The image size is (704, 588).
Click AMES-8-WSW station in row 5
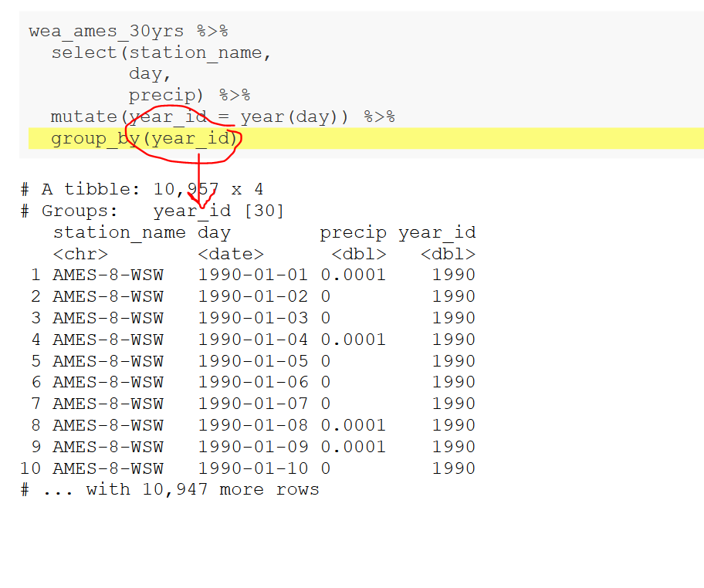pyautogui.click(x=108, y=361)
